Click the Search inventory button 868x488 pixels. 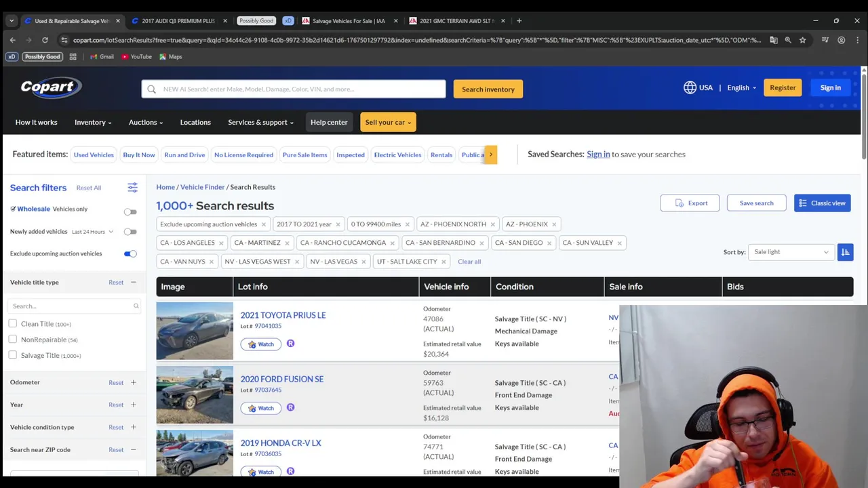click(x=488, y=89)
